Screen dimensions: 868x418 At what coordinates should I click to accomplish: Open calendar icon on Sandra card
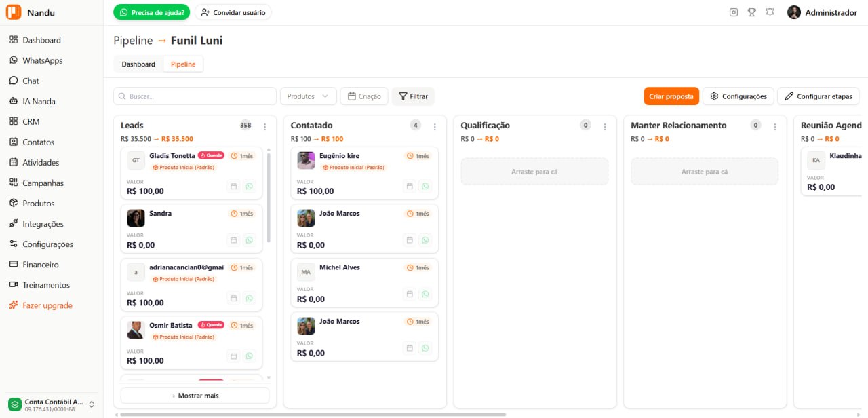(x=234, y=240)
